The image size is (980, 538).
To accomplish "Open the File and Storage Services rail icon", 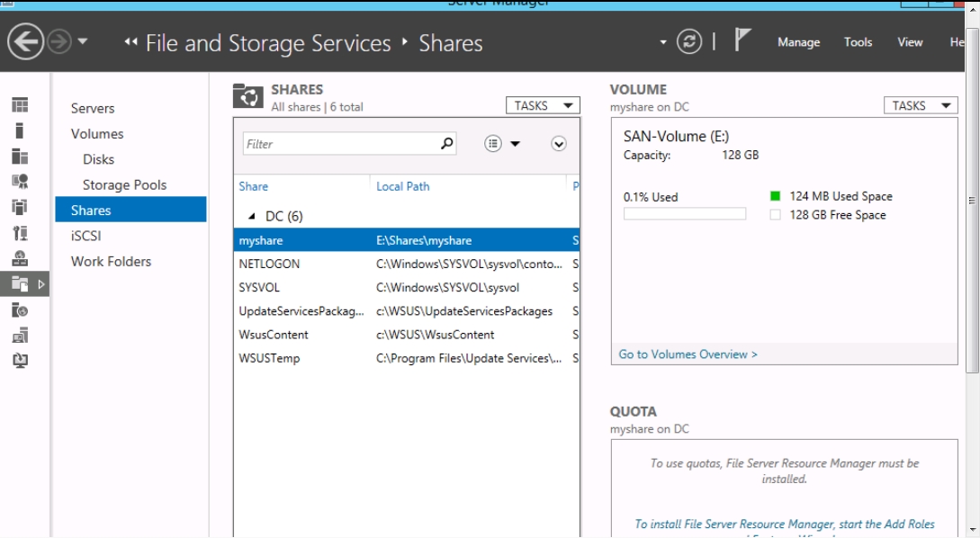I will [x=20, y=284].
